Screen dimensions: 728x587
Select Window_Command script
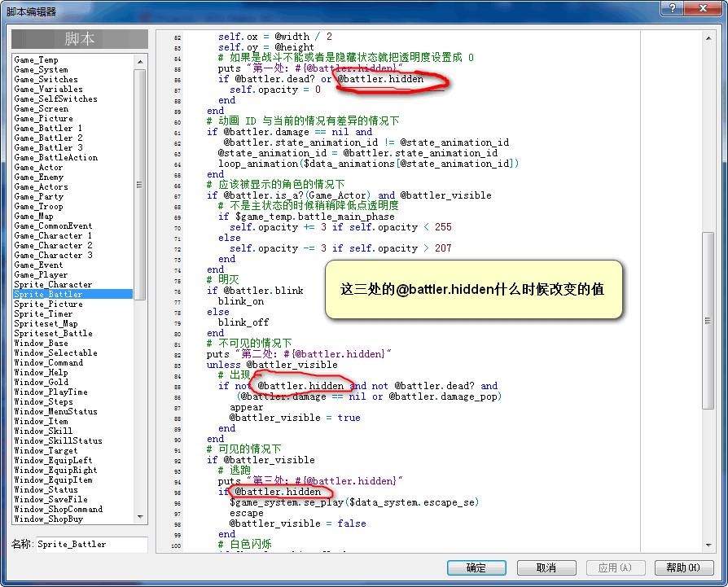(x=48, y=362)
